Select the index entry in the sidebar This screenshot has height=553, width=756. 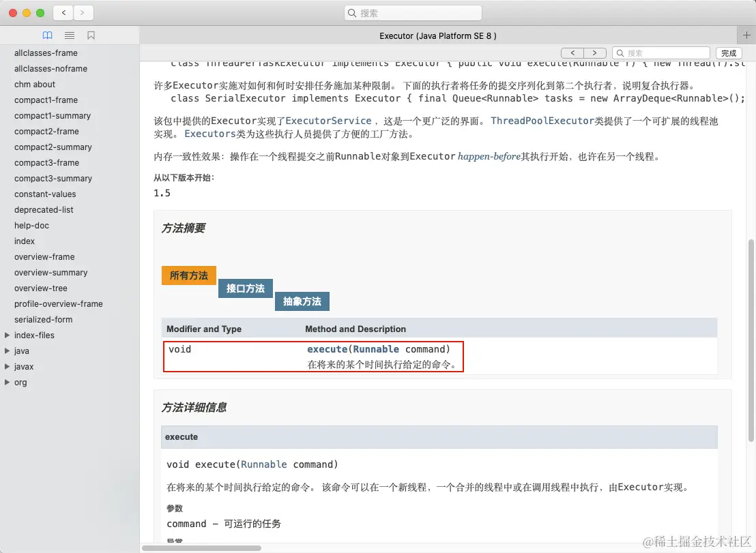coord(25,241)
